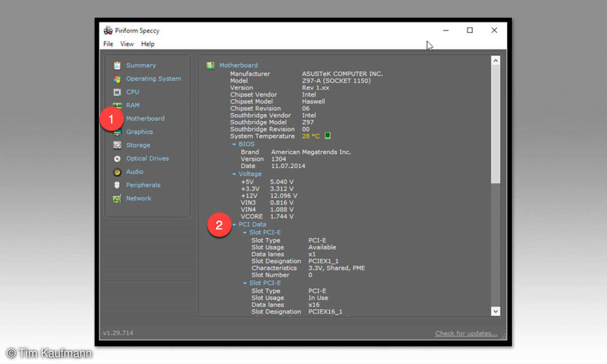Image resolution: width=607 pixels, height=364 pixels.
Task: Click the scrollbar down arrow
Action: click(x=496, y=311)
